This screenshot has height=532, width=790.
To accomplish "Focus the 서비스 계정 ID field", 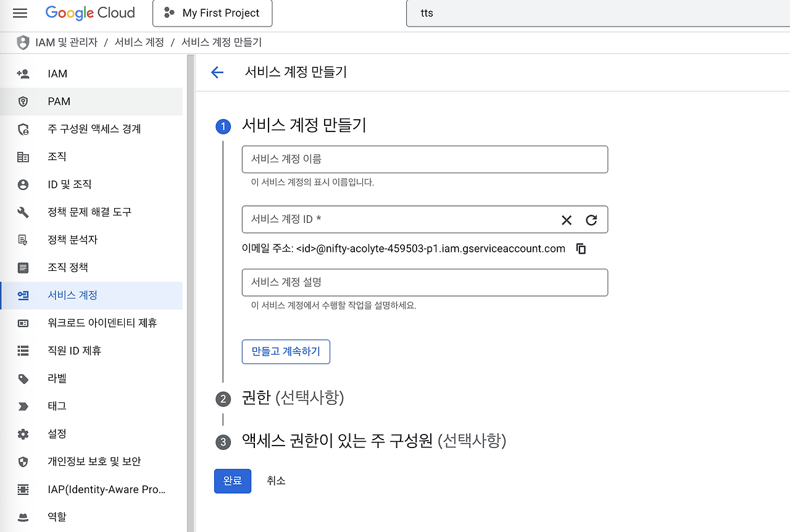I will click(425, 220).
